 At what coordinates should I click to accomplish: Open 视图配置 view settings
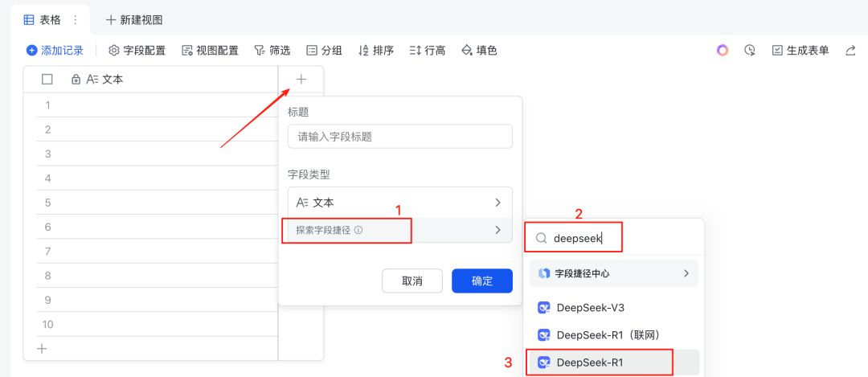pyautogui.click(x=211, y=51)
